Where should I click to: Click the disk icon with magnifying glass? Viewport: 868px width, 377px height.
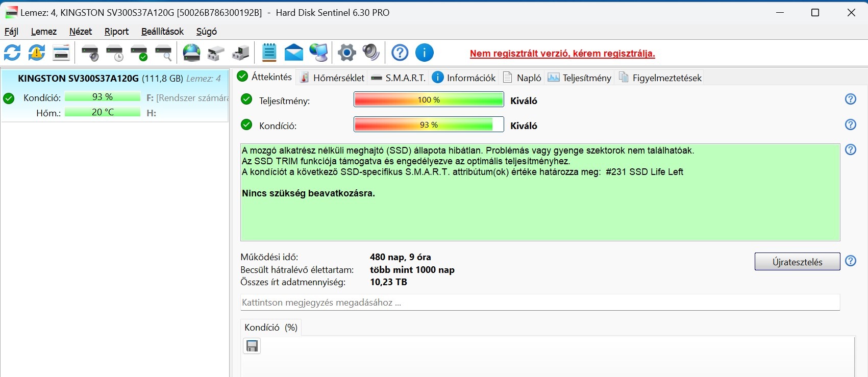(x=163, y=53)
